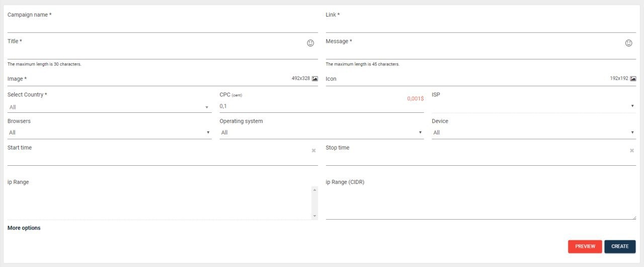
Task: Open the Select Country dropdown
Action: point(110,107)
